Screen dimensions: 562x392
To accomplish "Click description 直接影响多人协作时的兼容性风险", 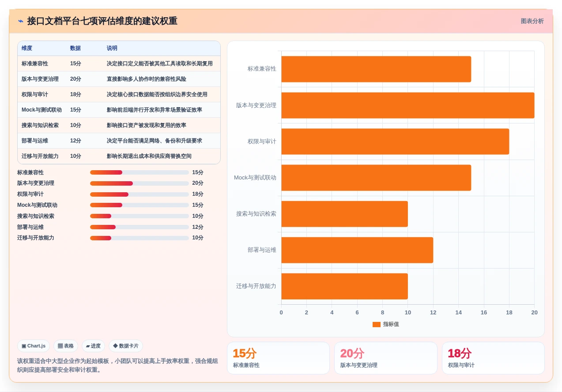I will tap(147, 79).
